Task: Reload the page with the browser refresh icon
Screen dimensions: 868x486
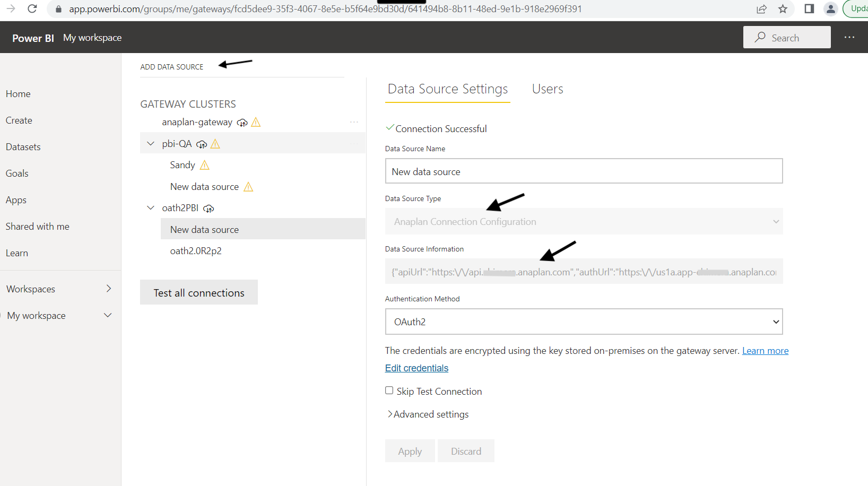Action: tap(32, 8)
